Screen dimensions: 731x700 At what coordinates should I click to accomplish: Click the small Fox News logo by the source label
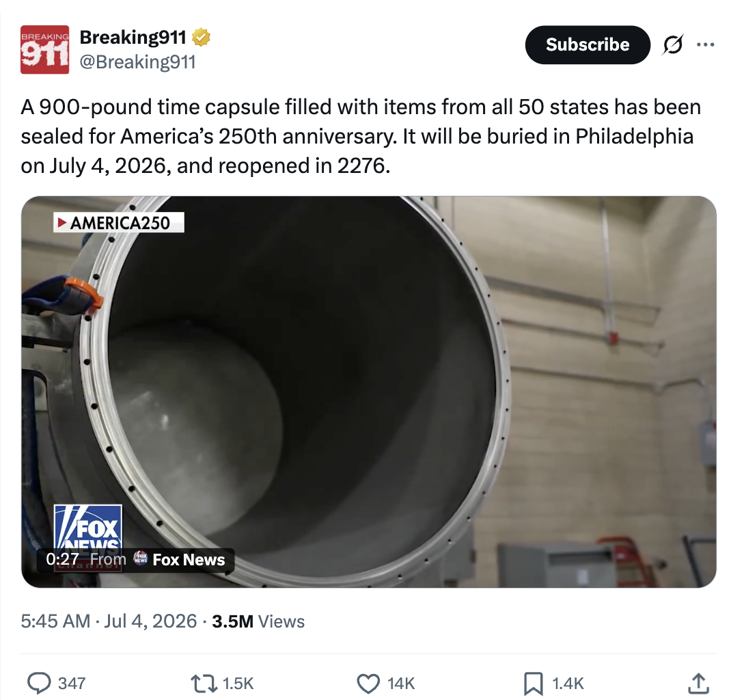coord(140,558)
